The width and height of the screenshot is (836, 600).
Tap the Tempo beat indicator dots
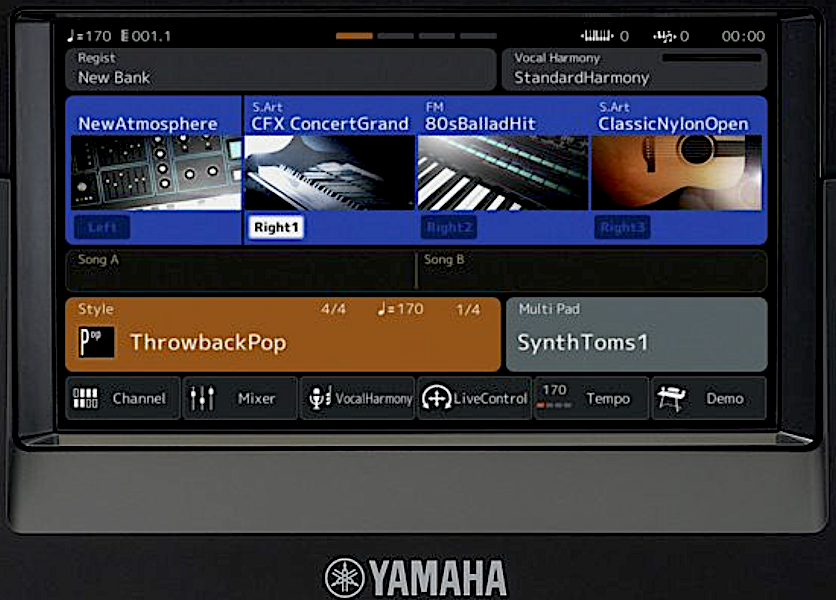click(554, 406)
